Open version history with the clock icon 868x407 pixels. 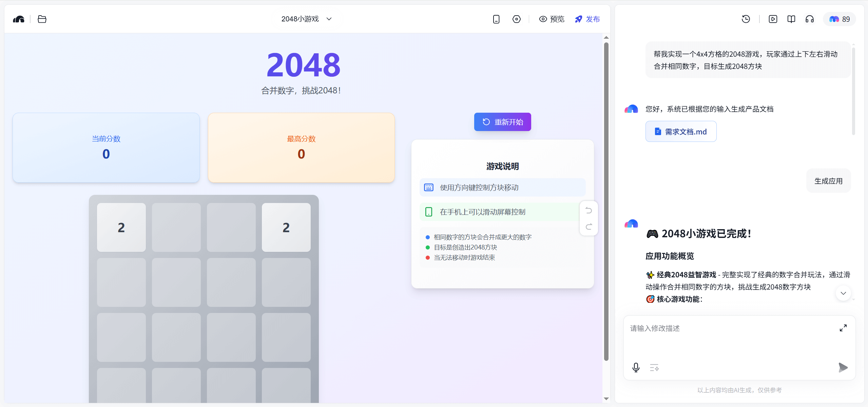point(746,19)
